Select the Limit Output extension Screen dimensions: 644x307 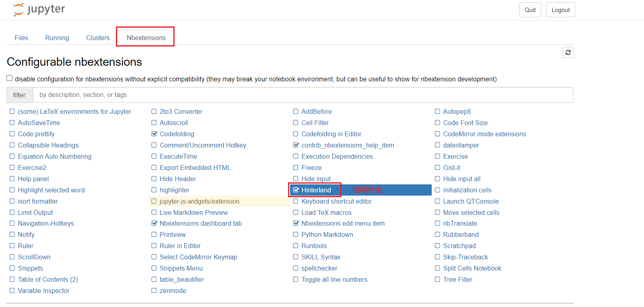pyautogui.click(x=35, y=212)
